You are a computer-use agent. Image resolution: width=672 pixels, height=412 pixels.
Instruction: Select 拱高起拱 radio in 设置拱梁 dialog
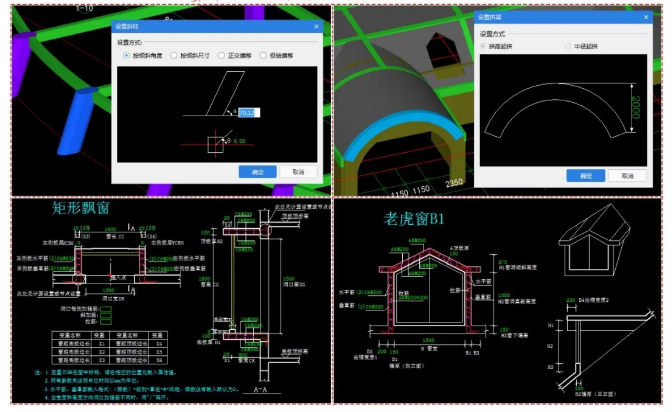[x=483, y=46]
